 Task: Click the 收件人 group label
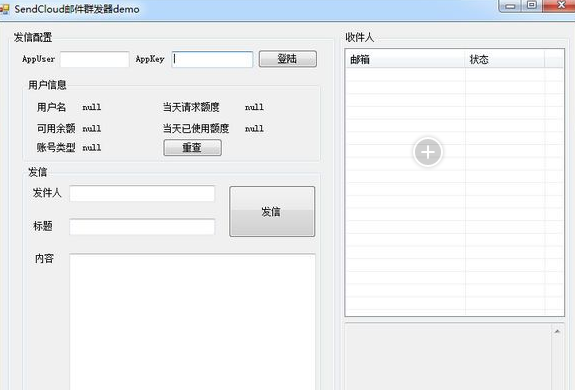point(359,37)
